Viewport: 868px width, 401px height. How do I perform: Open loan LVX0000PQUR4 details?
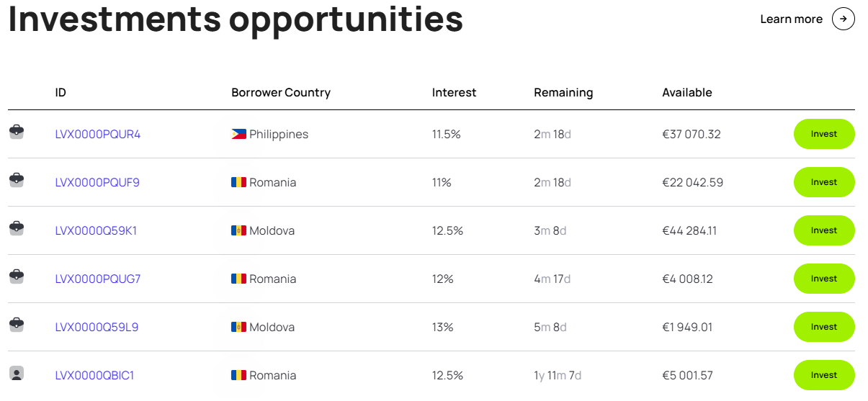98,135
